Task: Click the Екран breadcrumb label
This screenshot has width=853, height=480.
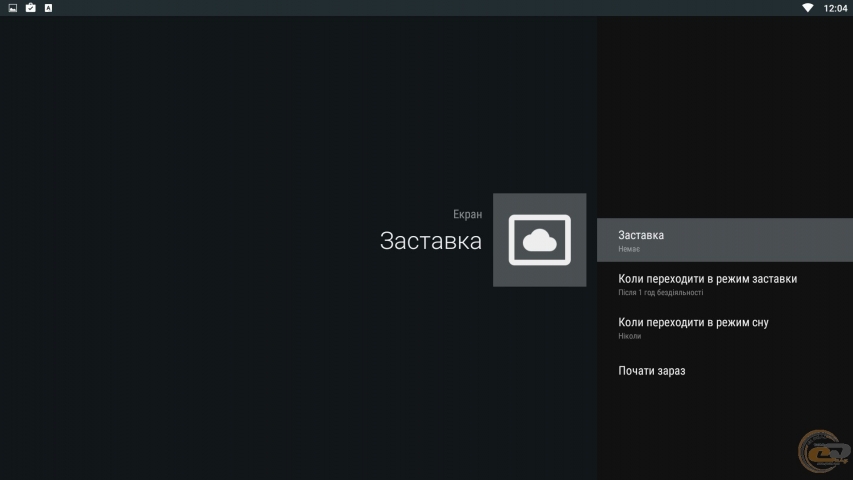Action: 467,214
